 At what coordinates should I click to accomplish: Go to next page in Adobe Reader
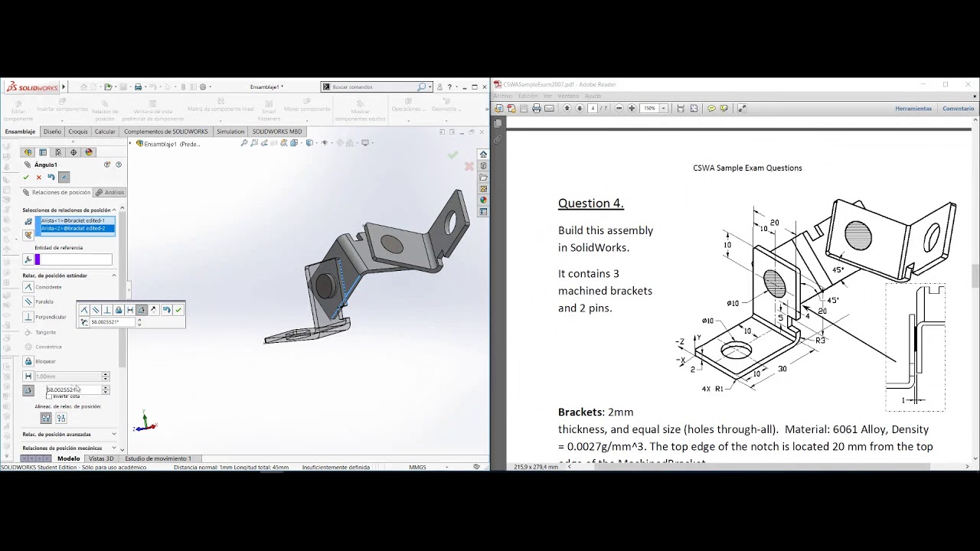tap(579, 108)
